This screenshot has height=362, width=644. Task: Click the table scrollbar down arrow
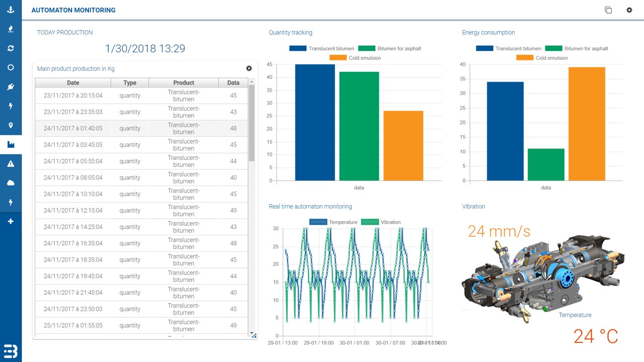point(252,333)
